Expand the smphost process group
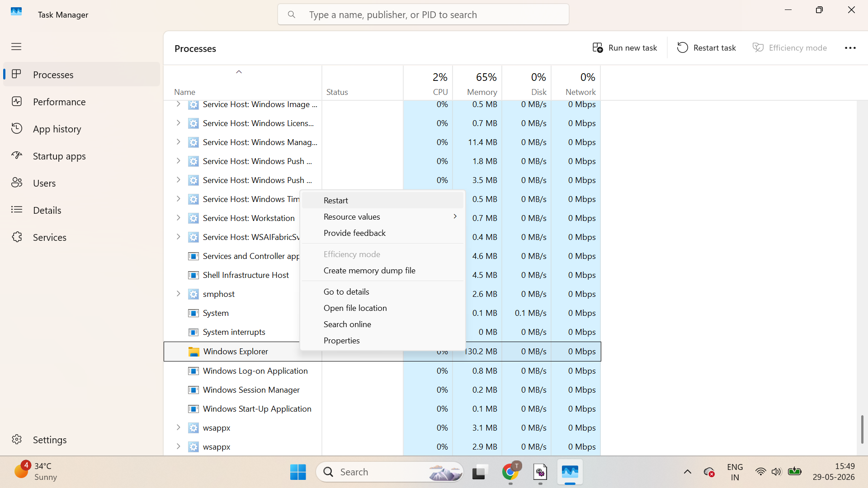This screenshot has height=488, width=868. tap(178, 294)
